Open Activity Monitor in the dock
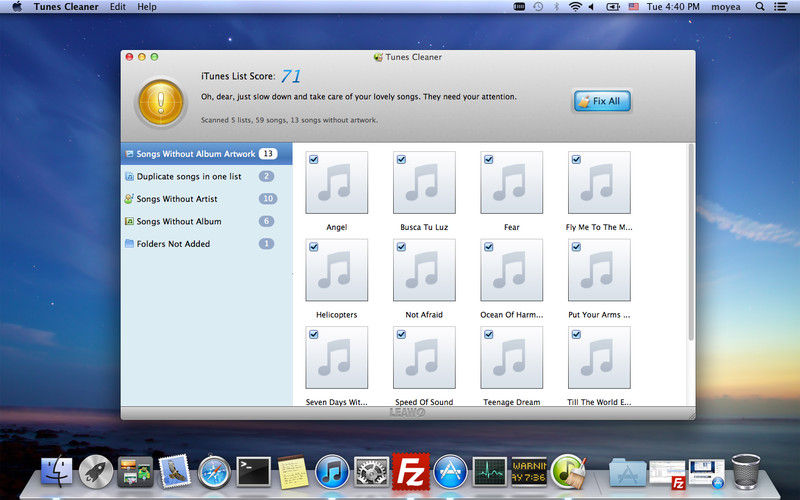The height and width of the screenshot is (500, 800). [490, 472]
